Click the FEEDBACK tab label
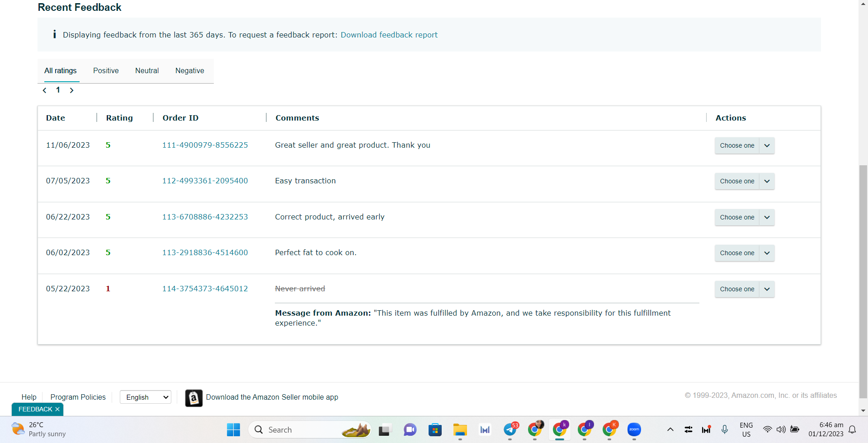The image size is (868, 443). tap(35, 409)
